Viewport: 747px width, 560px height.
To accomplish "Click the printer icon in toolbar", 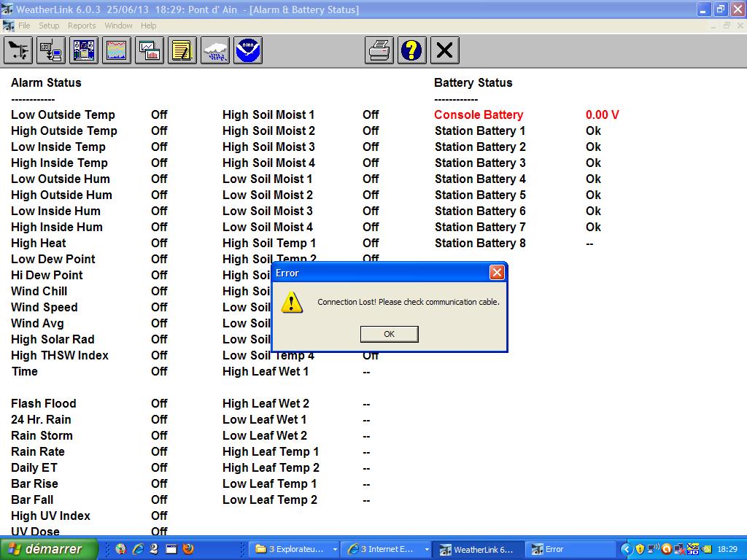I will pyautogui.click(x=379, y=50).
